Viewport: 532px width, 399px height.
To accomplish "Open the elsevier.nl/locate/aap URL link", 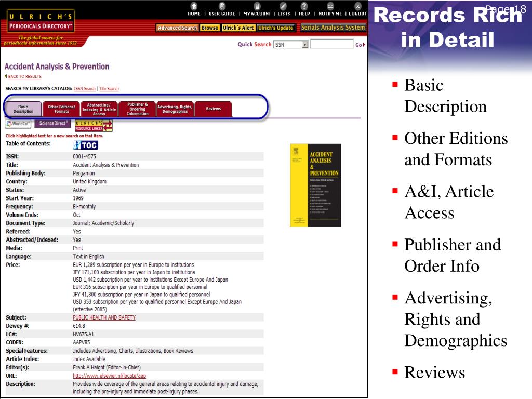I will pos(109,376).
